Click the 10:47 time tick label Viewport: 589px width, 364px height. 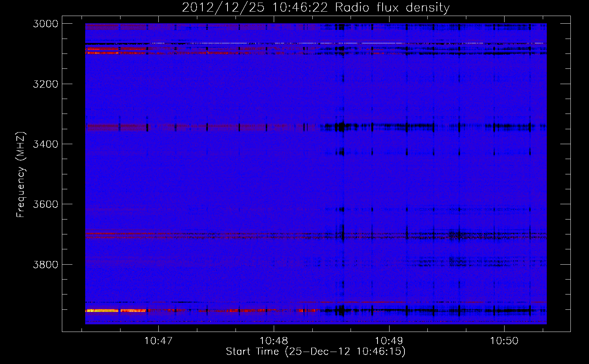tap(158, 341)
